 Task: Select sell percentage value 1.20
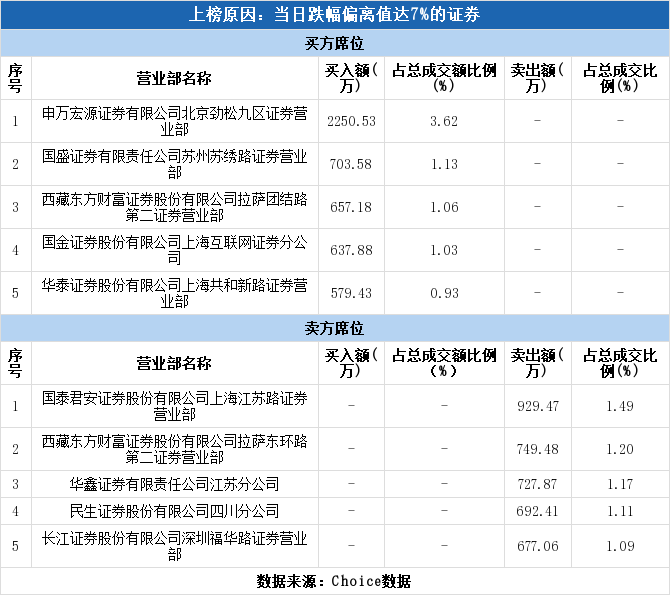point(620,449)
